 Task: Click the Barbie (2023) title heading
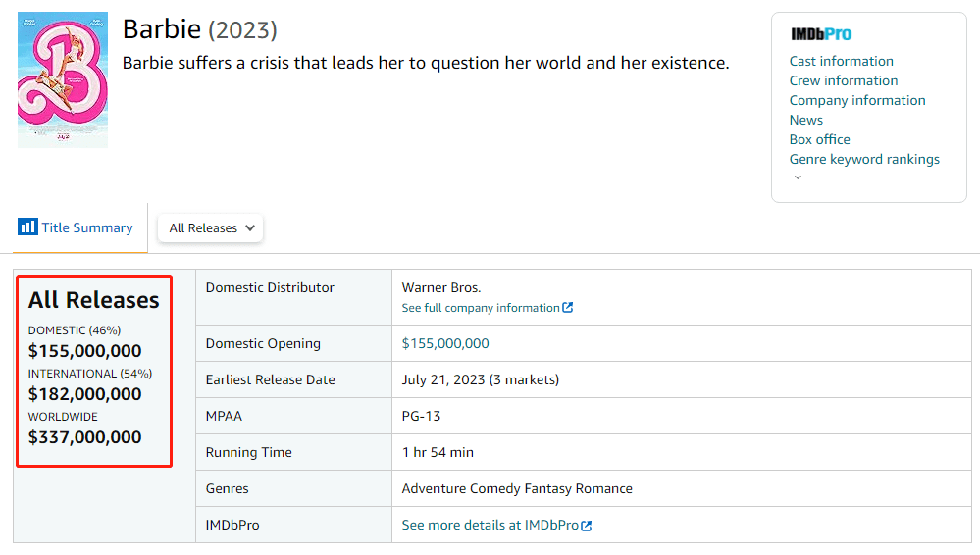tap(199, 29)
